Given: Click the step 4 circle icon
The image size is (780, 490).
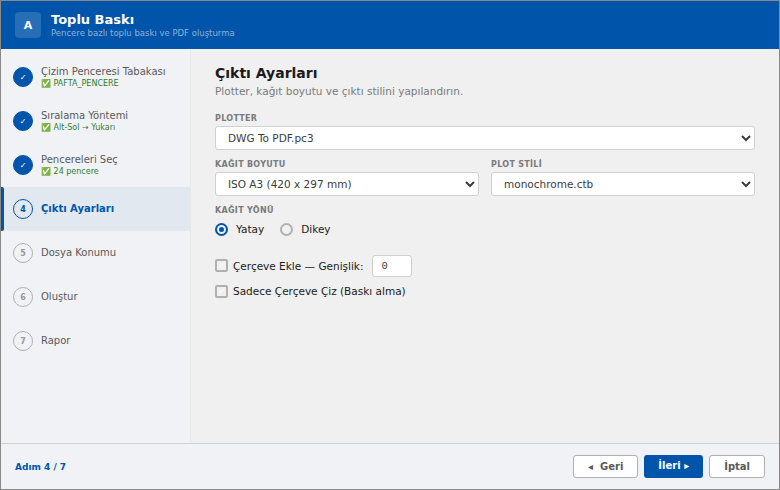Looking at the screenshot, I should point(23,209).
